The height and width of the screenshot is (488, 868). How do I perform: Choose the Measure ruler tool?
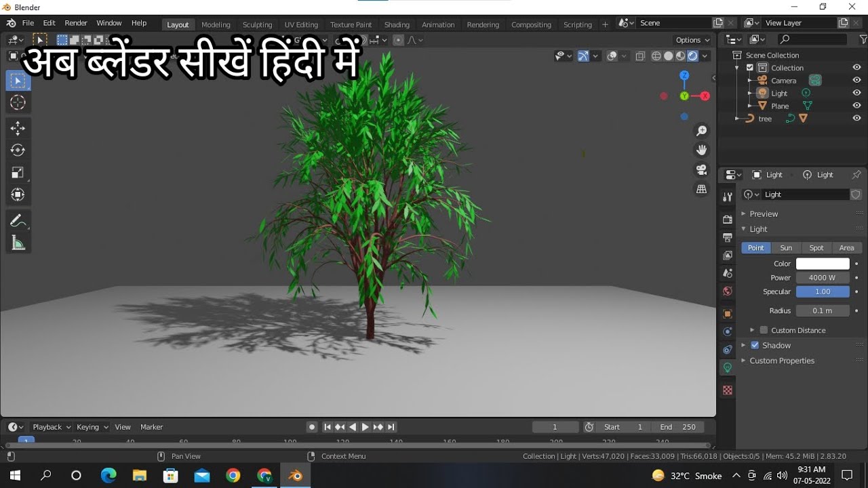18,243
